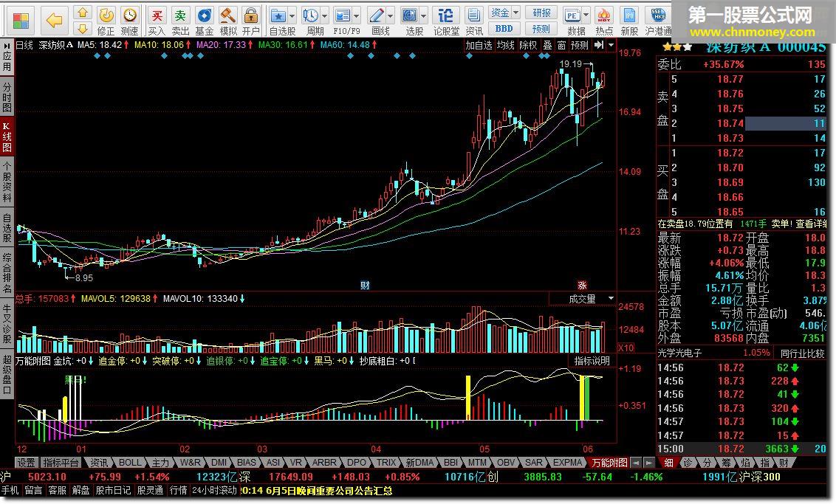Open the 研报 research report button
Screen dimensions: 836x504
[x=541, y=13]
